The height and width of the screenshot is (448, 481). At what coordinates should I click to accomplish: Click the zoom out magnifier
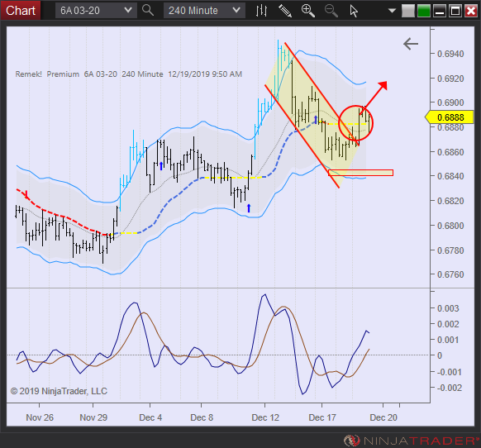(331, 11)
